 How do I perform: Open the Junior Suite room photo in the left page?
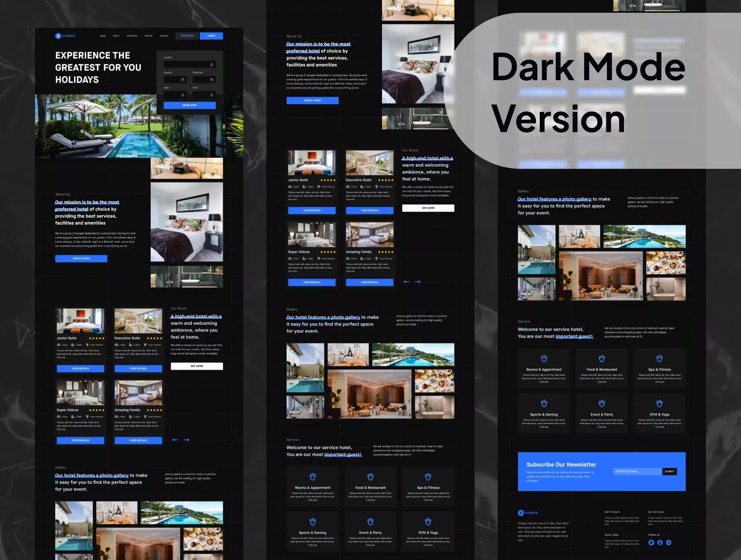pyautogui.click(x=80, y=321)
